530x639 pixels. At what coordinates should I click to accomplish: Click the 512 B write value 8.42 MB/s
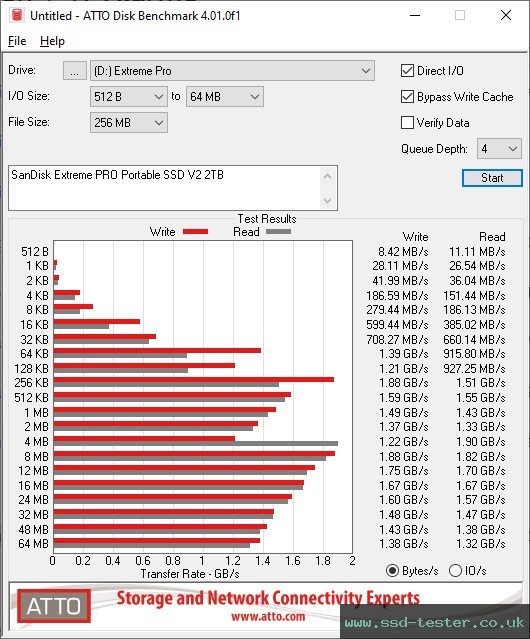click(403, 252)
